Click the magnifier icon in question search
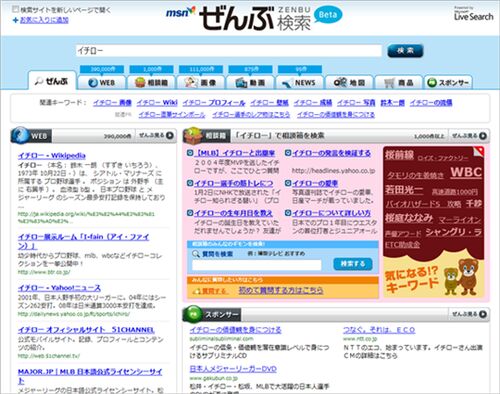The width and height of the screenshot is (500, 394). pyautogui.click(x=196, y=254)
